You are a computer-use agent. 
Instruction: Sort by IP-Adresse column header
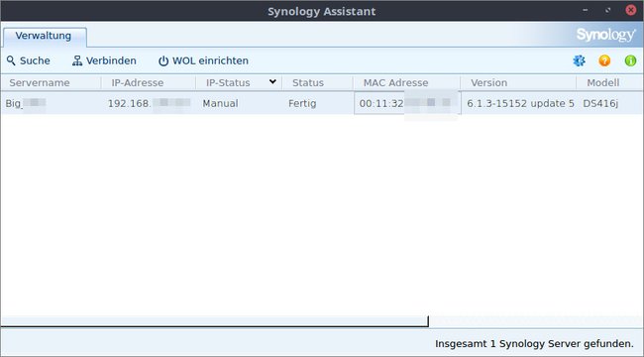pyautogui.click(x=149, y=82)
